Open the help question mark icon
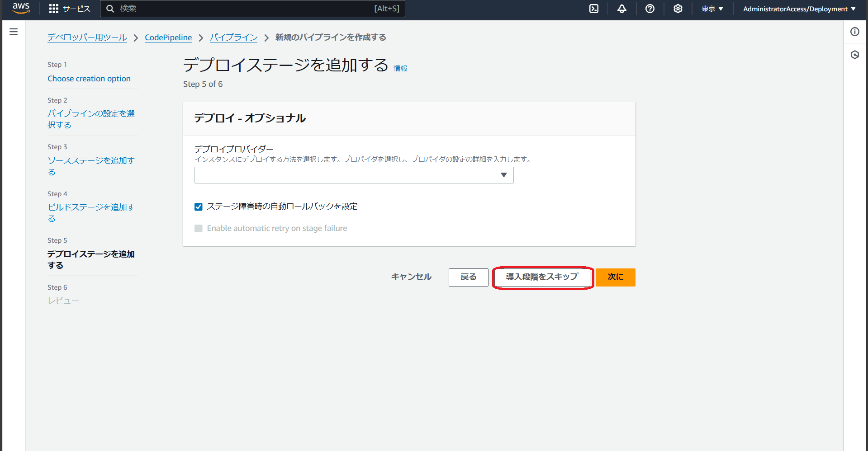Screen dimensions: 868x451 650,8
